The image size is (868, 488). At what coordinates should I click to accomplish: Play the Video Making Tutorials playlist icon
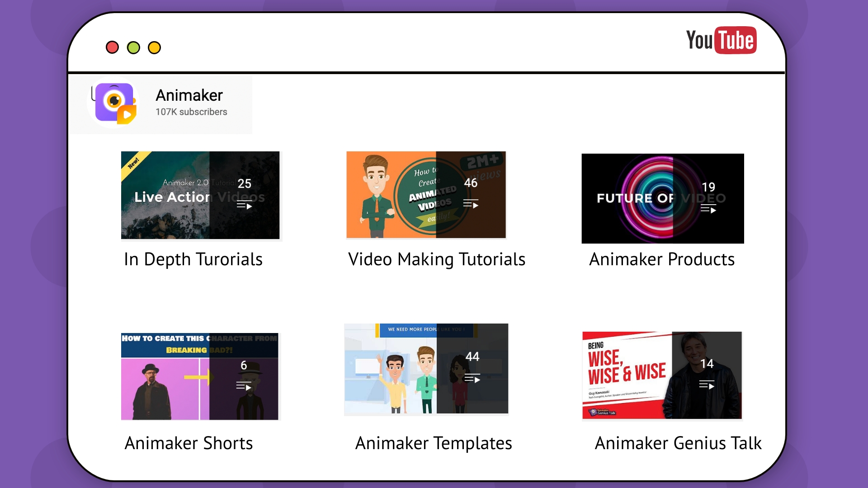471,204
